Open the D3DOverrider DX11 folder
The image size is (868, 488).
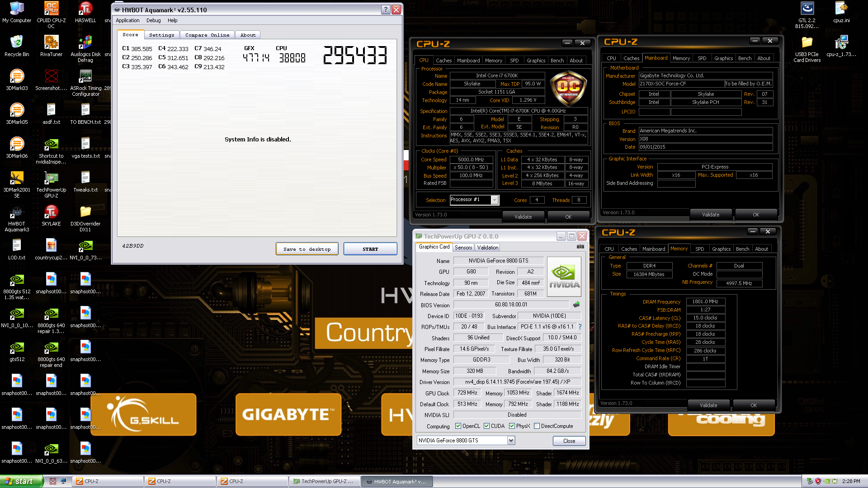[x=85, y=218]
